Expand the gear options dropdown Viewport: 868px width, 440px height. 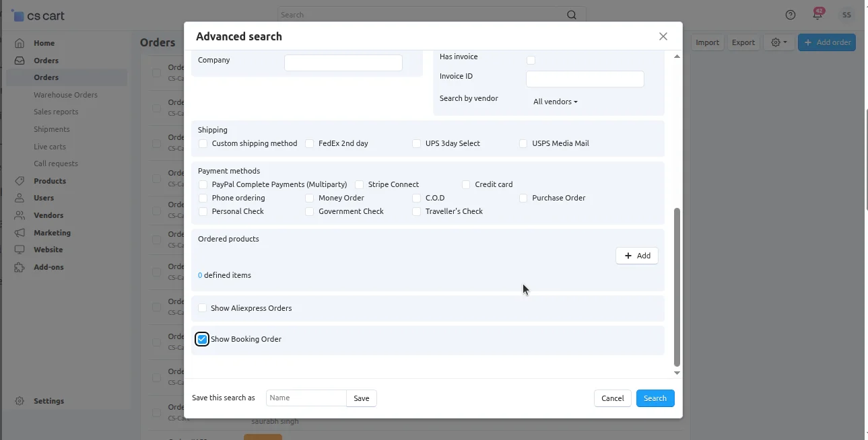tap(779, 42)
